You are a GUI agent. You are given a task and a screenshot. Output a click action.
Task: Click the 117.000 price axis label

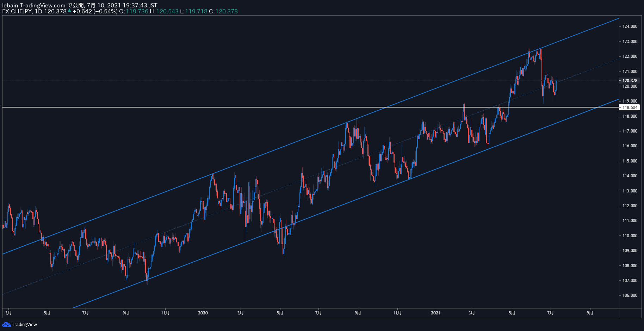tap(630, 131)
